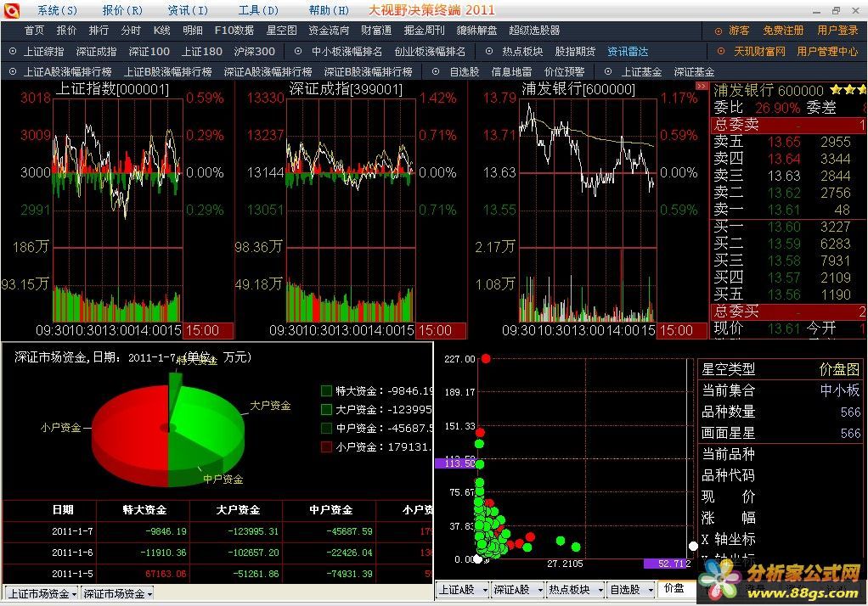Open the 报价(R) menu
This screenshot has width=868, height=606.
(122, 10)
